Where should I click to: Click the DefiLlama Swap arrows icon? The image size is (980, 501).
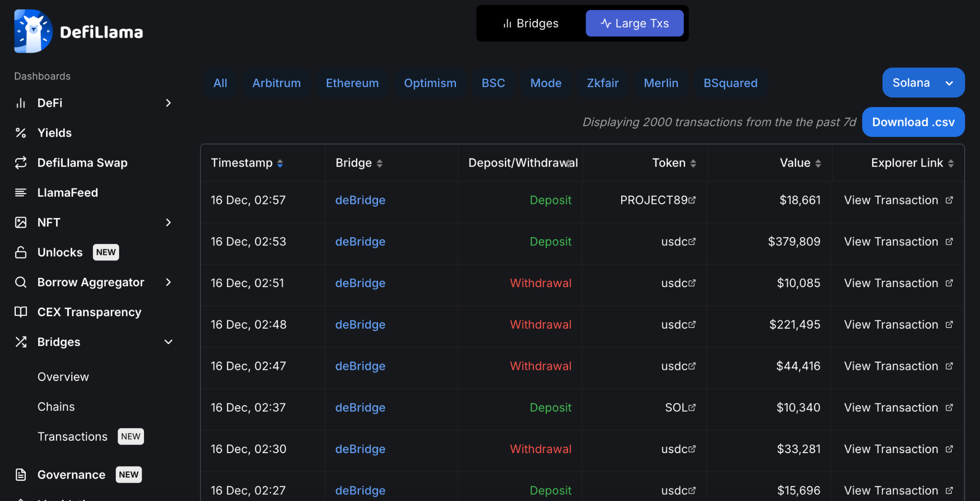click(x=21, y=163)
